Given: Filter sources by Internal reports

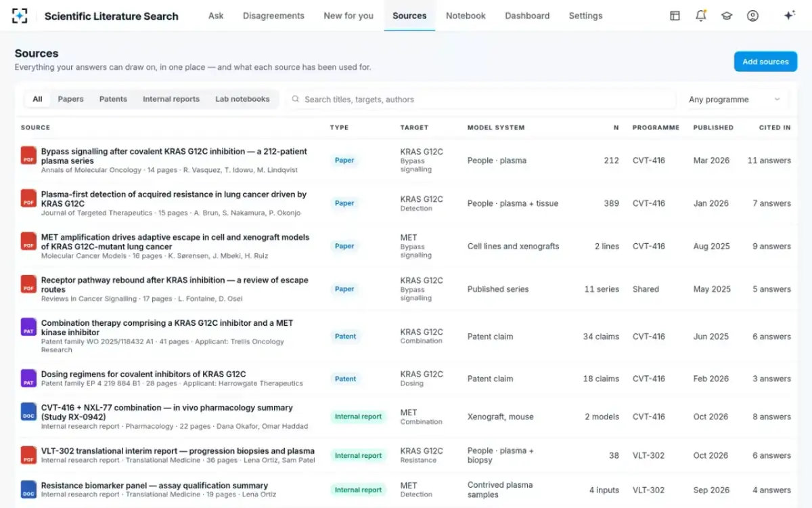Looking at the screenshot, I should click(171, 99).
